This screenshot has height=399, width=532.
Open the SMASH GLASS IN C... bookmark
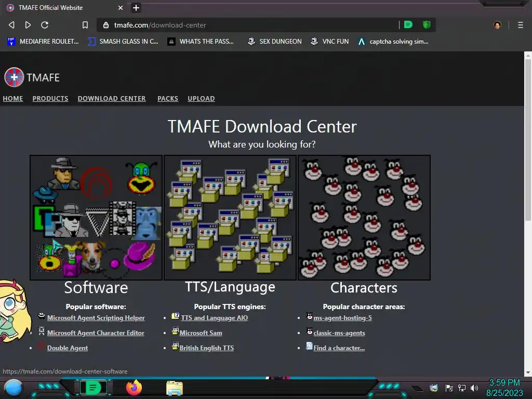click(123, 42)
